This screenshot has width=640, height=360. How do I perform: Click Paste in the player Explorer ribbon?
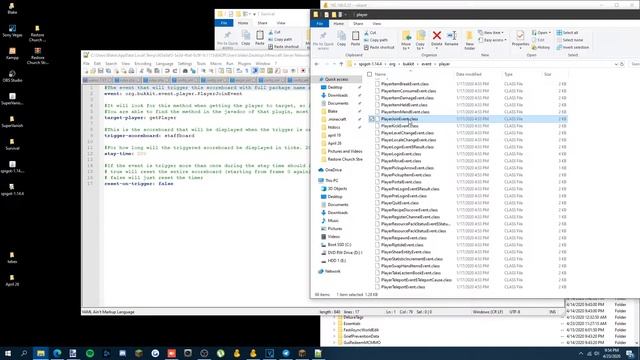[356, 38]
